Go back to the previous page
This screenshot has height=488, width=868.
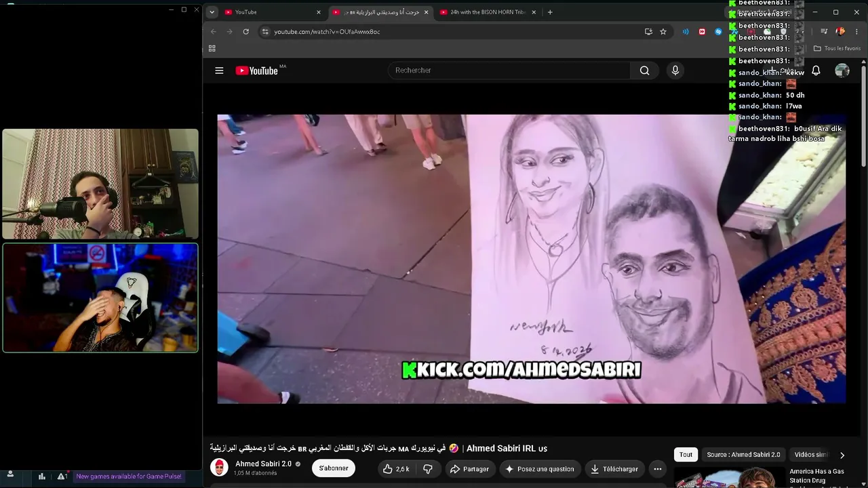coord(213,31)
